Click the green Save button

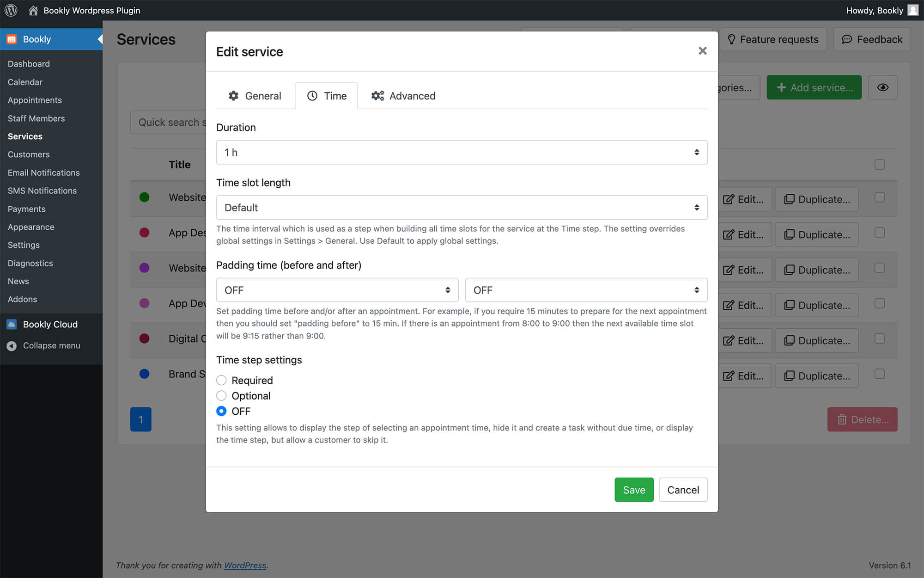[x=634, y=490]
